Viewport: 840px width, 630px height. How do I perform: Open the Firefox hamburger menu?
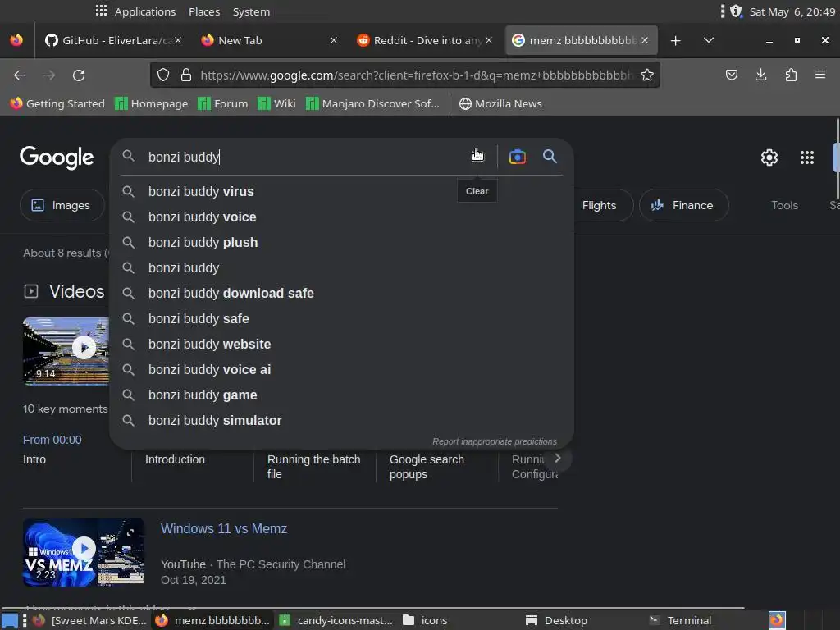click(820, 75)
